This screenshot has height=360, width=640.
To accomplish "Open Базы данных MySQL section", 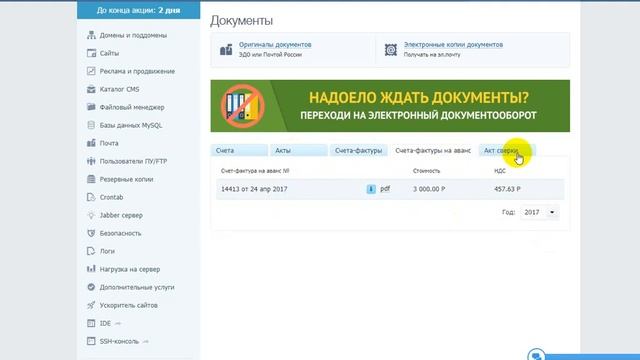I will click(131, 125).
